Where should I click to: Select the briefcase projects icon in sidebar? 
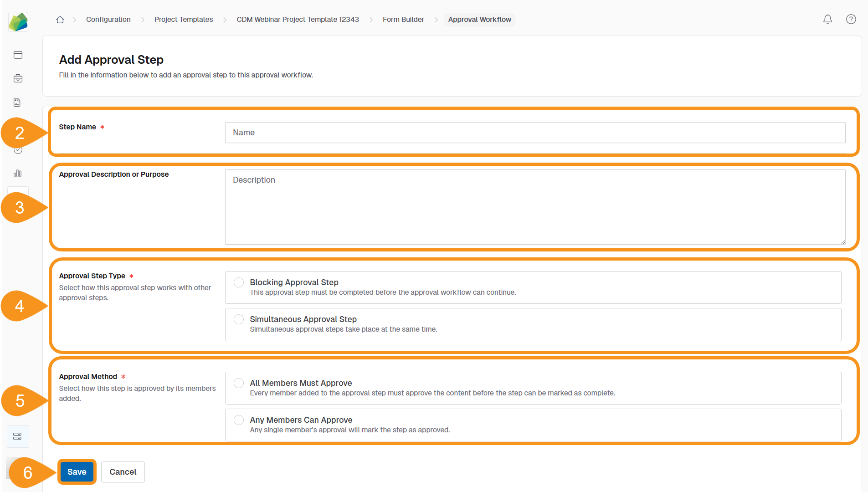(x=18, y=78)
